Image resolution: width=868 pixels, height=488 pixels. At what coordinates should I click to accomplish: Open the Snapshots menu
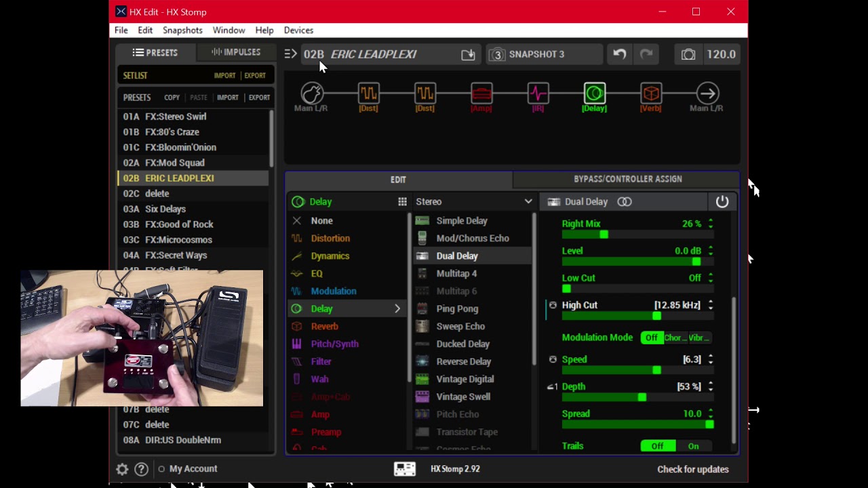(x=182, y=30)
